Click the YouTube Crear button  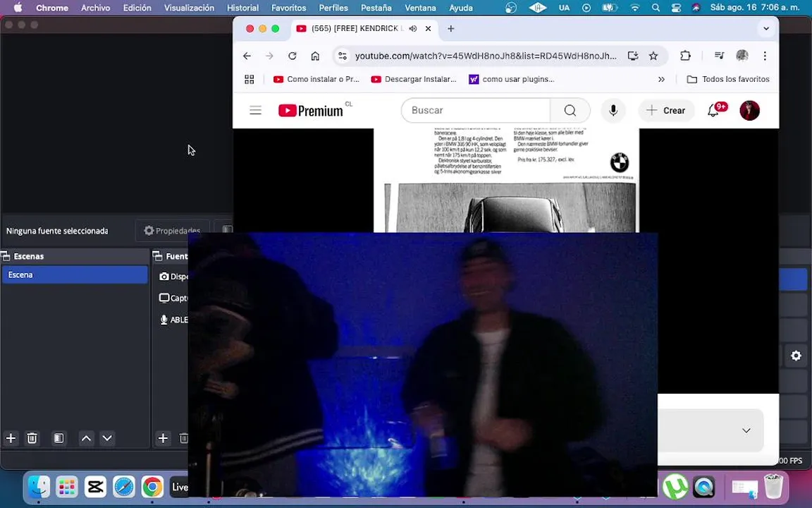tap(667, 110)
